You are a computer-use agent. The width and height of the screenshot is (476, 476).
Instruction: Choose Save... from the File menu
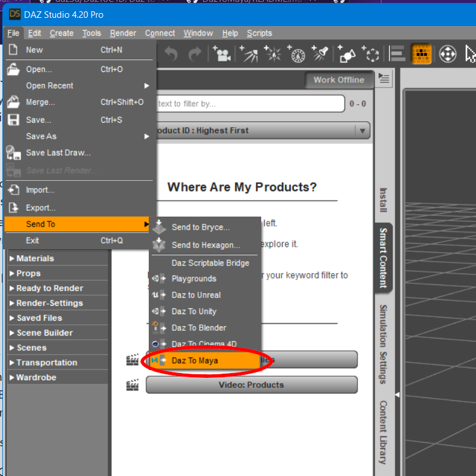pos(79,120)
